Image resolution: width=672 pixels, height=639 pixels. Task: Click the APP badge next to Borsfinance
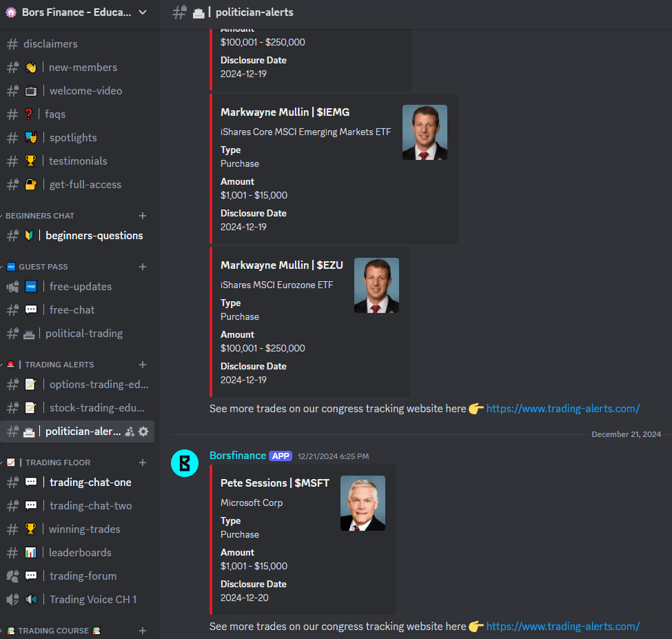pyautogui.click(x=281, y=456)
